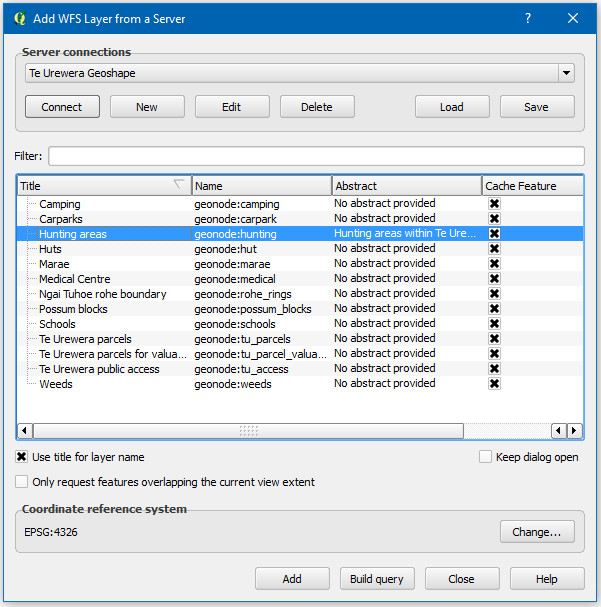Click the Add button

point(292,579)
